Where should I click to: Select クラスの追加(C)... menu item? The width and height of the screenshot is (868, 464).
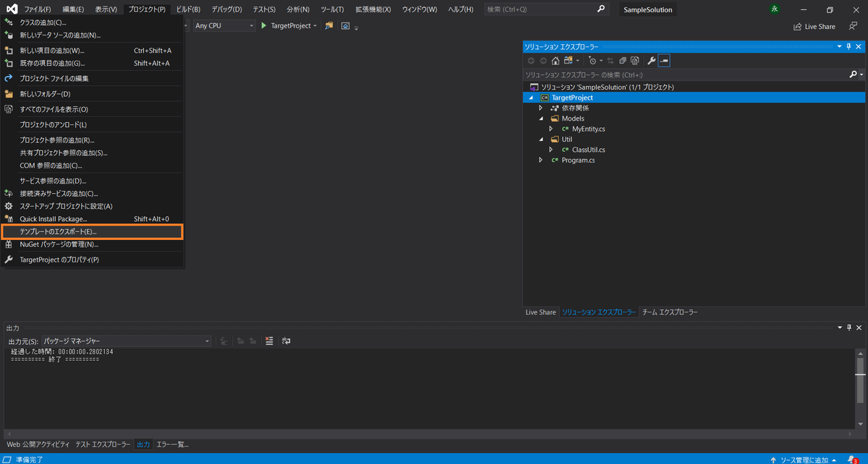[93, 22]
